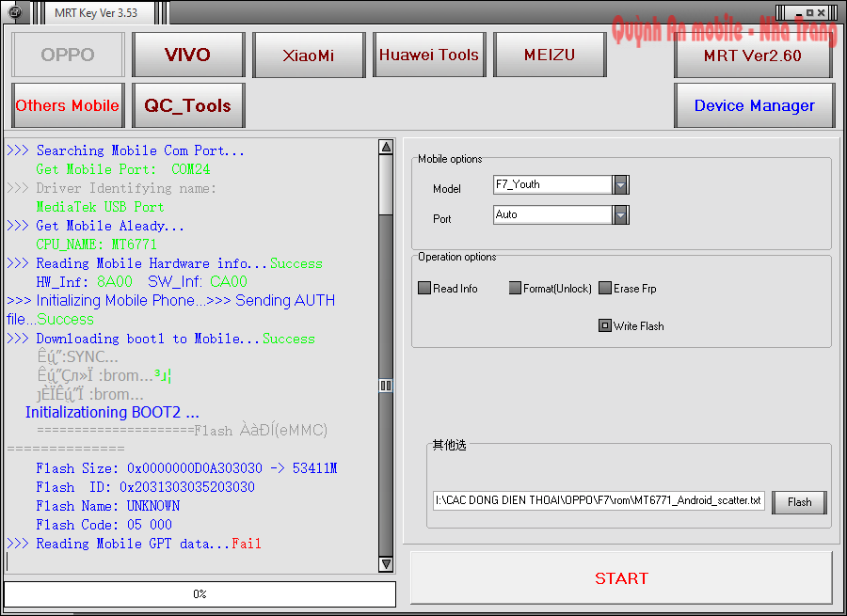Click the 0% progress bar
The height and width of the screenshot is (616, 847).
click(x=200, y=593)
